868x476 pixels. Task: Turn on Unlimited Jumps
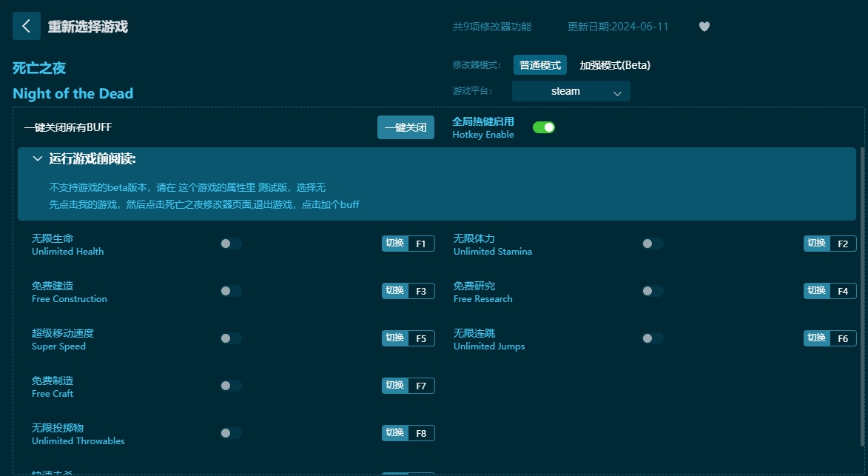click(653, 338)
